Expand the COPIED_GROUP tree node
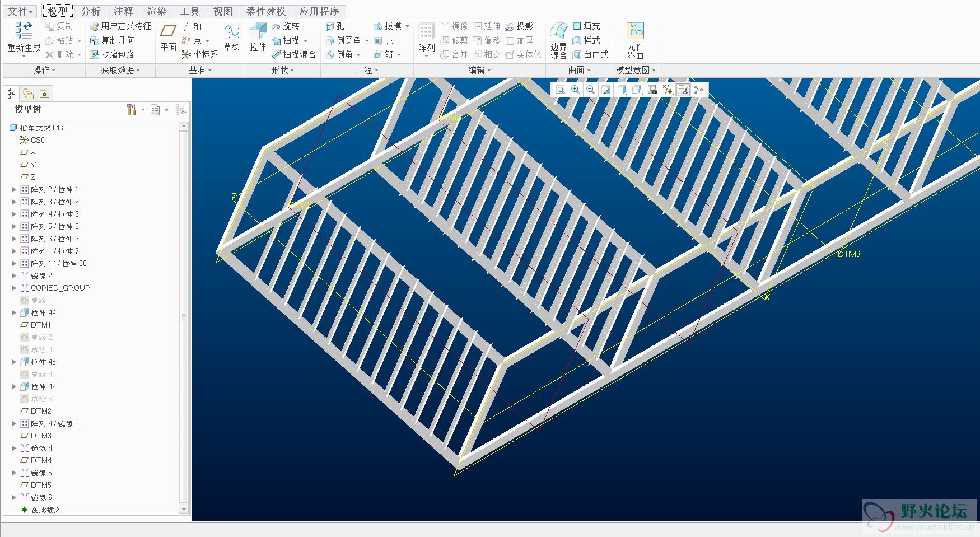The image size is (980, 537). (14, 288)
